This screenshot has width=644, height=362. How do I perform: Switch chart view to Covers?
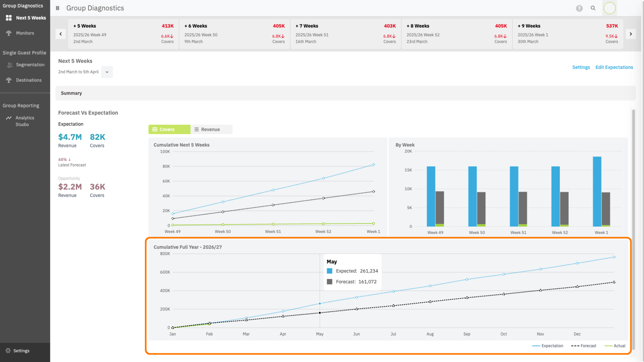169,129
